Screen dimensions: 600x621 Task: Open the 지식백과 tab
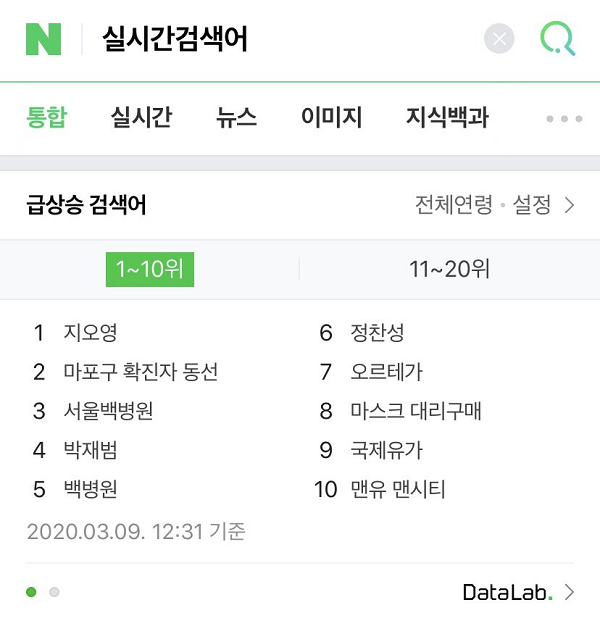click(x=447, y=117)
